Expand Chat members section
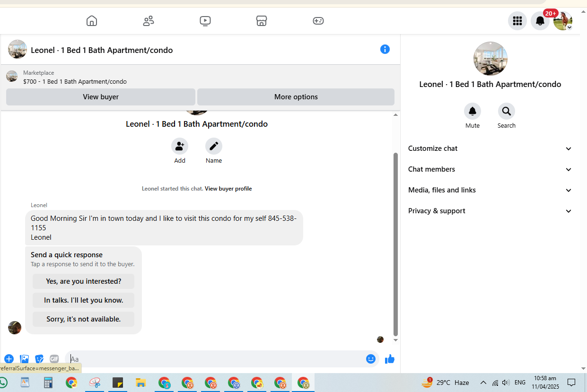The image size is (587, 392). click(x=490, y=169)
